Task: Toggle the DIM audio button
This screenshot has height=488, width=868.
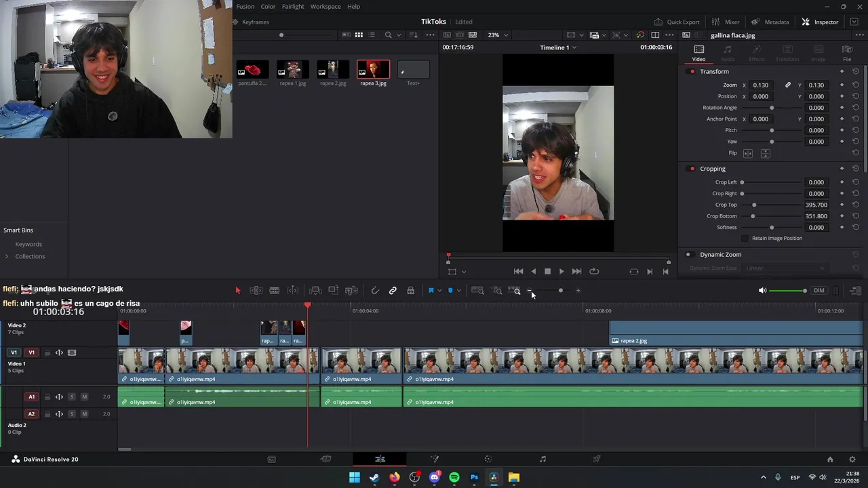Action: [818, 291]
